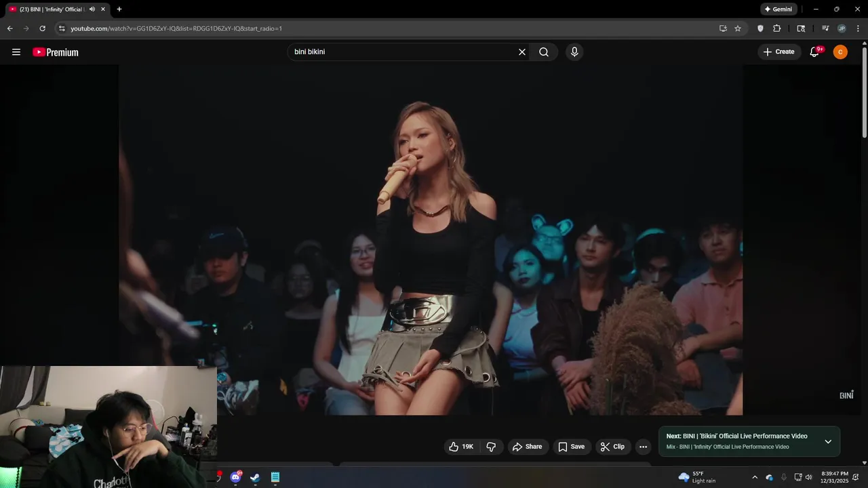
Task: Go forward in browser history
Action: [x=26, y=28]
